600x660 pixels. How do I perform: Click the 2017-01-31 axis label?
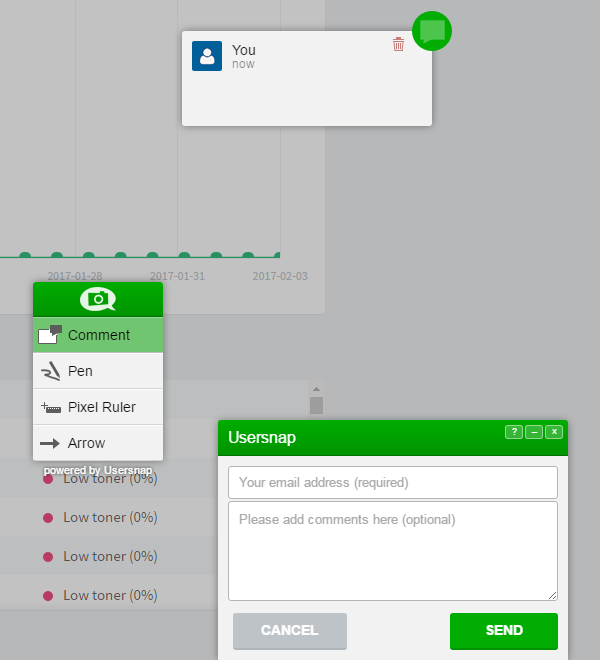177,276
